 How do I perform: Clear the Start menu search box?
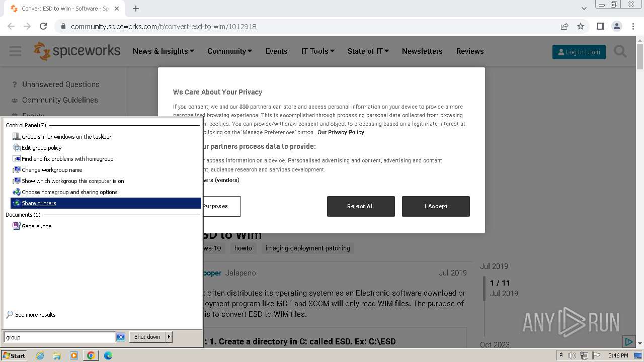coord(121,337)
